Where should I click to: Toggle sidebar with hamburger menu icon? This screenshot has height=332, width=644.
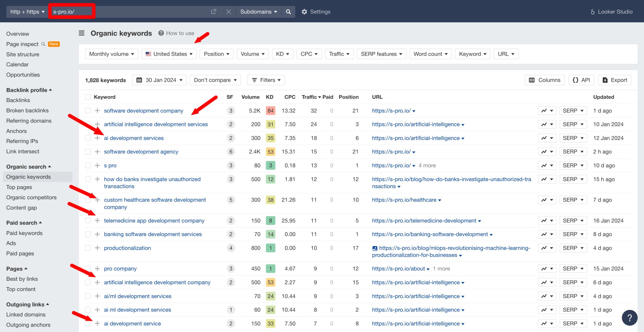tap(81, 33)
